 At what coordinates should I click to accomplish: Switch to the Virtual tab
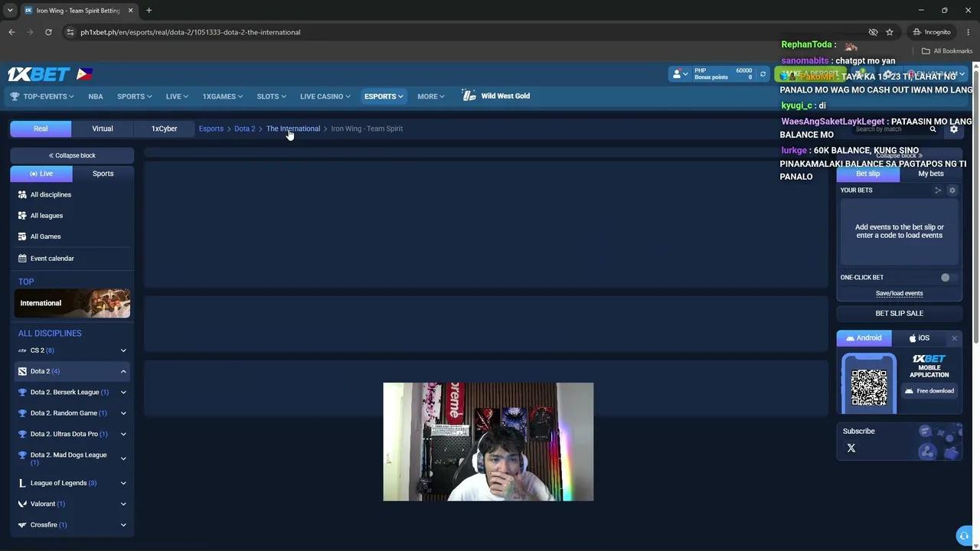coord(103,129)
